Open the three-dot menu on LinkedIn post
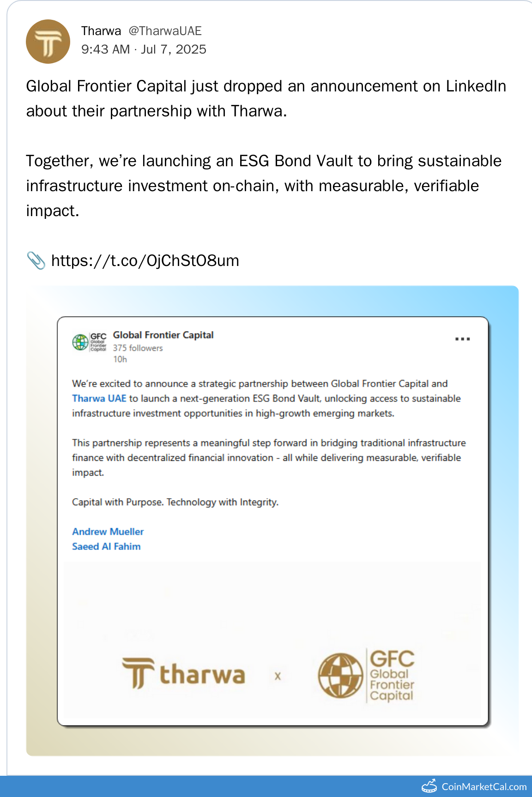Image resolution: width=532 pixels, height=797 pixels. (462, 339)
